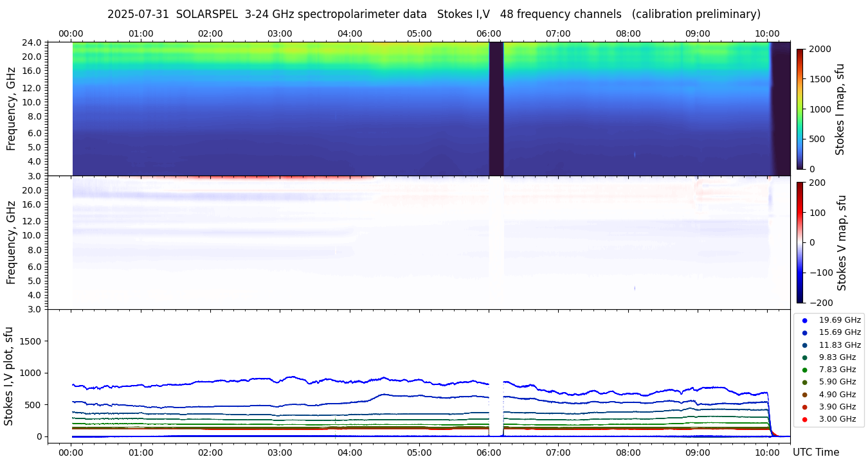Click the -200 tick on Stokes V colorbar

coord(820,303)
